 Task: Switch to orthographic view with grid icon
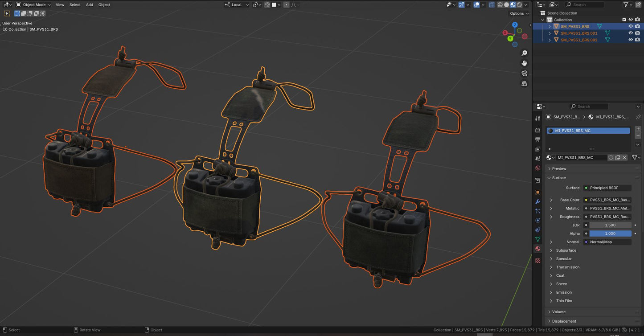(x=524, y=83)
